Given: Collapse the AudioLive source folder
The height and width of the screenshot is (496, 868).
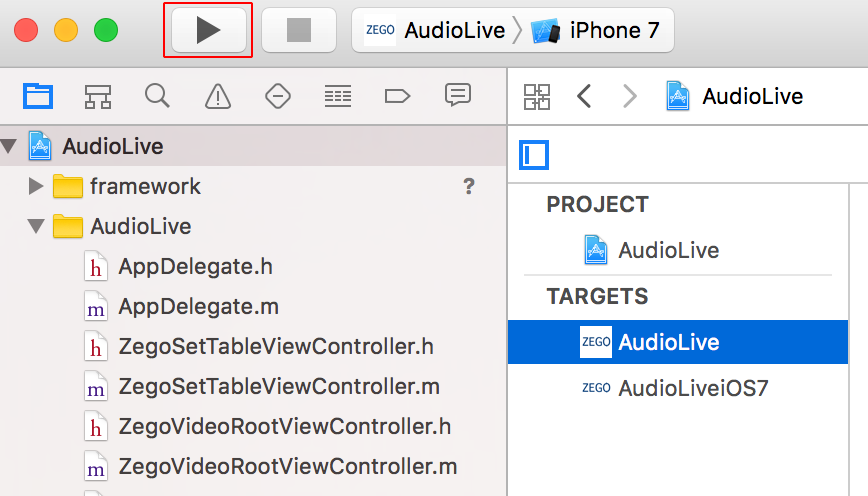Looking at the screenshot, I should (37, 226).
